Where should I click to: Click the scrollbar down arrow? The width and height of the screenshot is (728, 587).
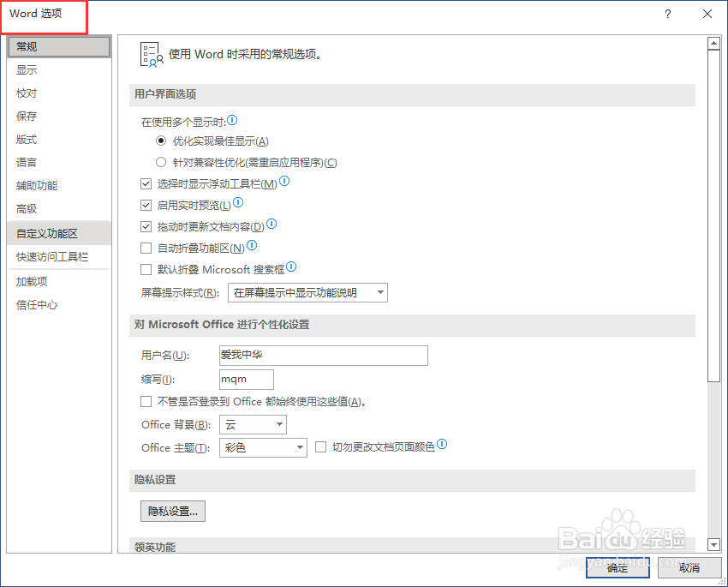click(x=713, y=544)
